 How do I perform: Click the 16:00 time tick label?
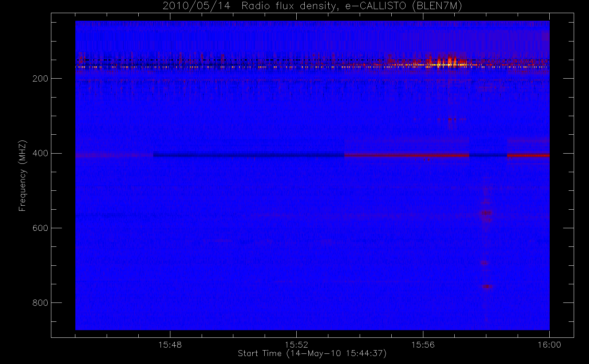[549, 345]
